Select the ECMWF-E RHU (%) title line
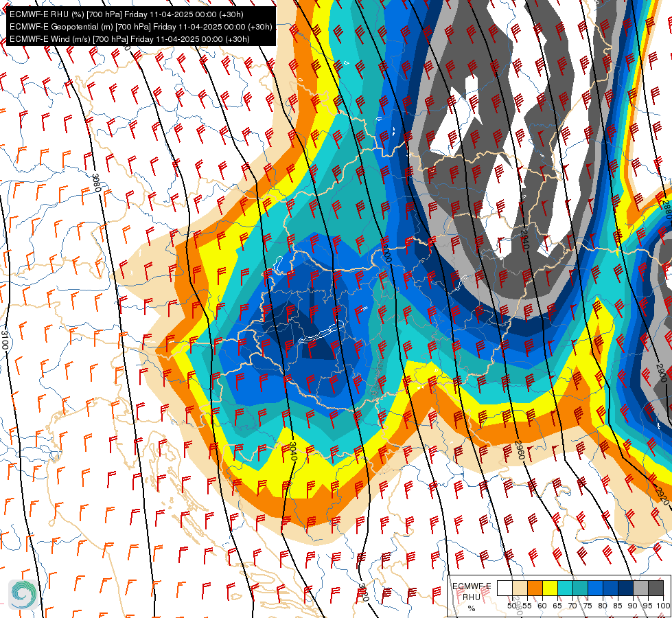The image size is (672, 618). [x=126, y=14]
